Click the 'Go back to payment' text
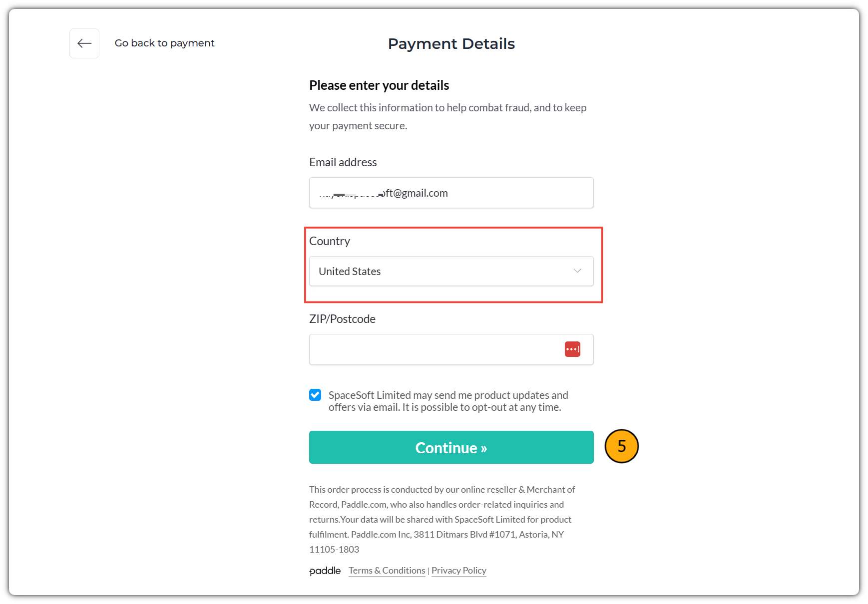 click(x=164, y=43)
